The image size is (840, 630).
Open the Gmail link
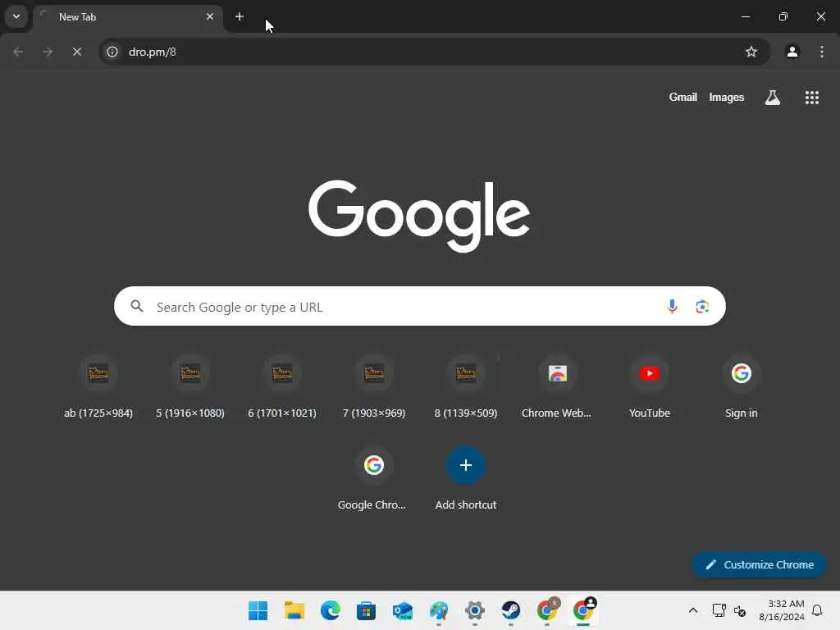[x=682, y=98]
